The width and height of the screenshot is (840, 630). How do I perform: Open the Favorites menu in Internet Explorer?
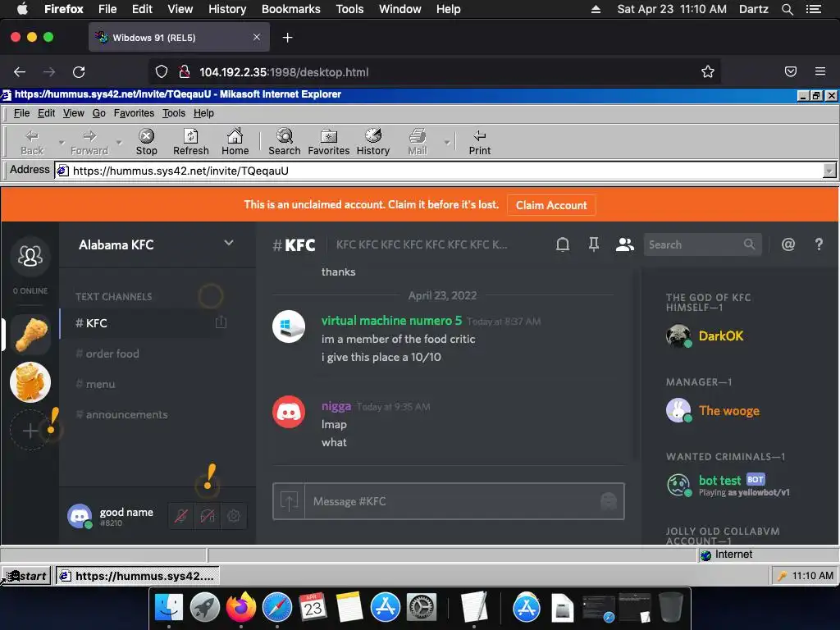(134, 113)
